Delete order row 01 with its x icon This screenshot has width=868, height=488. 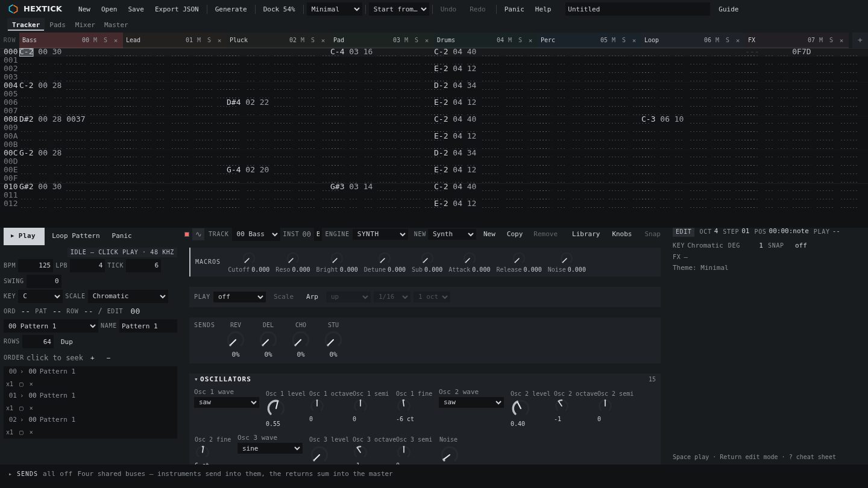click(31, 408)
